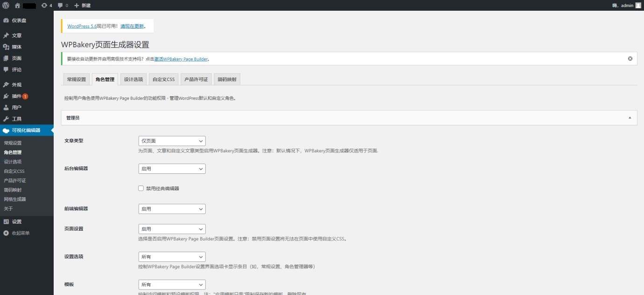This screenshot has width=644, height=295.
Task: Click the 新建 plus button
Action: tap(82, 6)
